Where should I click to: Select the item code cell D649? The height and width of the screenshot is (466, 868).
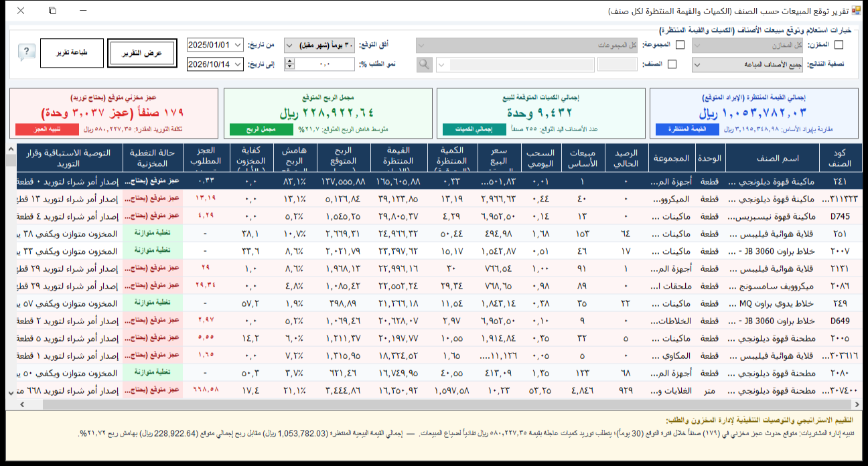(840, 321)
